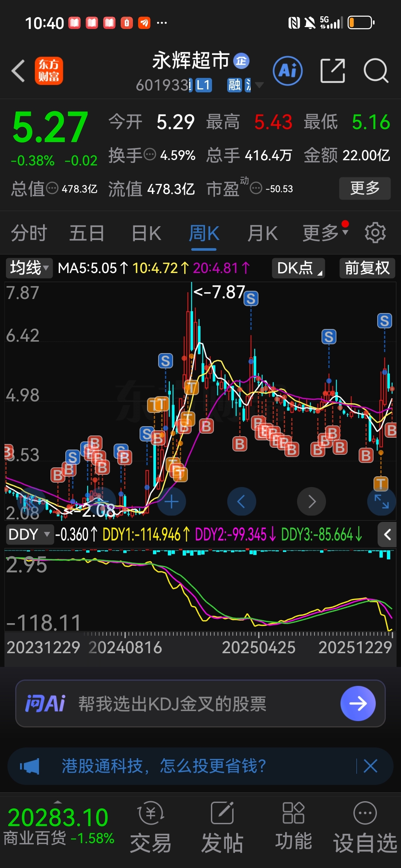The image size is (401, 868).
Task: Open the search magnifier icon
Action: point(376,71)
